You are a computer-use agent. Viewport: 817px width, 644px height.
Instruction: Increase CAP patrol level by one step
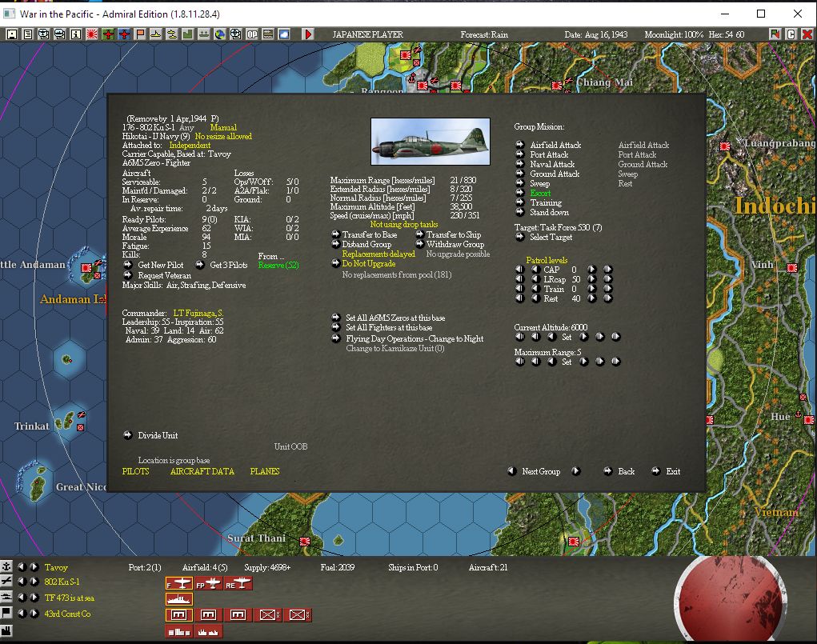[592, 270]
